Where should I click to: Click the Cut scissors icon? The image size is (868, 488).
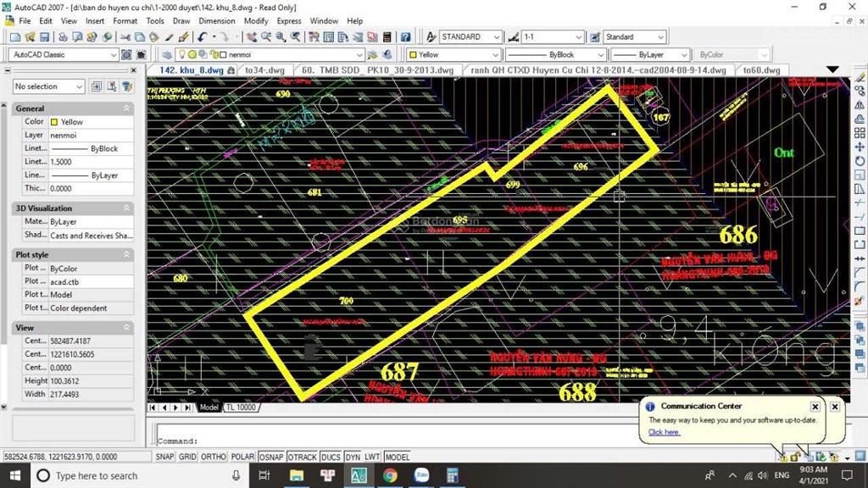pyautogui.click(x=125, y=37)
